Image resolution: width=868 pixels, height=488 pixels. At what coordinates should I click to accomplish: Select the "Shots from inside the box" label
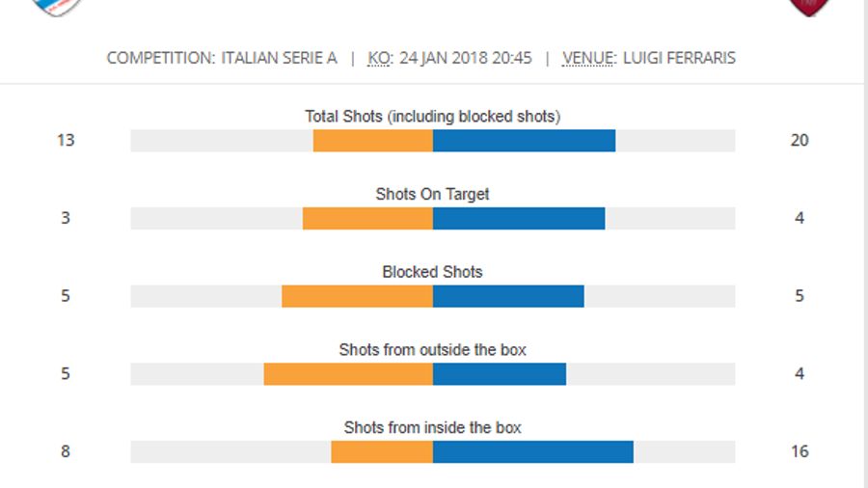(x=432, y=427)
